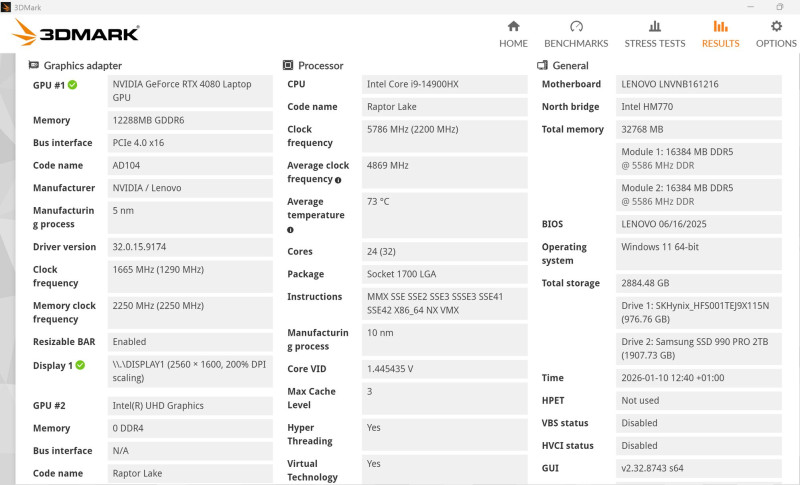Image resolution: width=800 pixels, height=485 pixels.
Task: Click the Core VID 1.445435 V value
Action: pos(444,369)
